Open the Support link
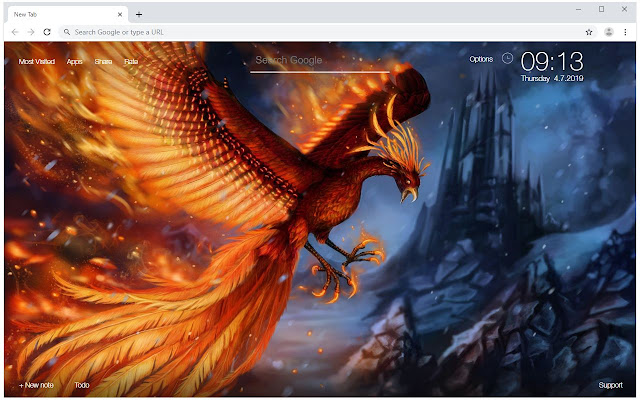Screen dimensions: 640x400 [610, 385]
